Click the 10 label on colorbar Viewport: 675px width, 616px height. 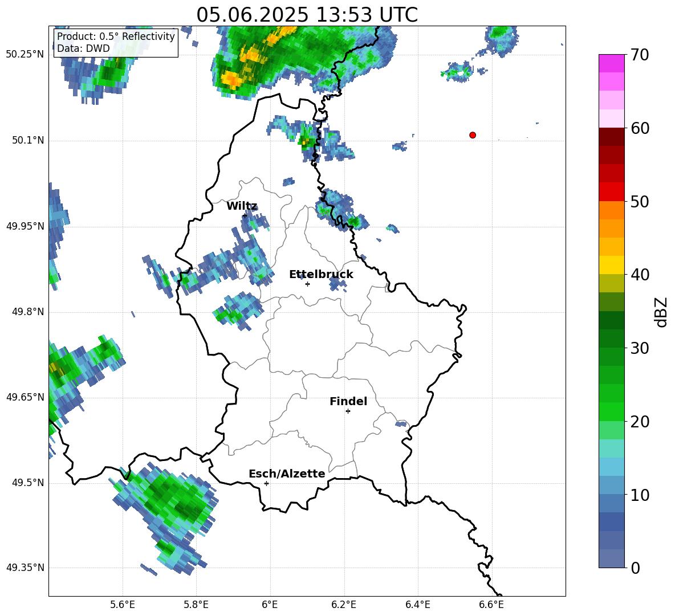click(x=640, y=495)
